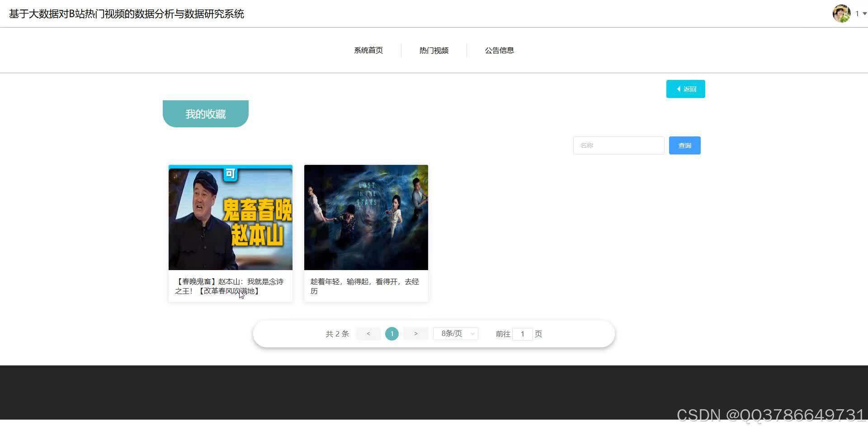
Task: Select page 1 in the pagination bar
Action: coord(392,333)
